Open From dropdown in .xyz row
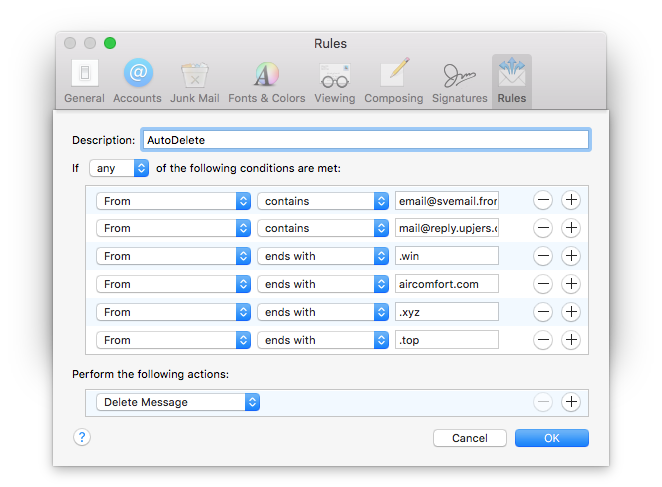Viewport: 662px width, 487px height. tap(174, 312)
